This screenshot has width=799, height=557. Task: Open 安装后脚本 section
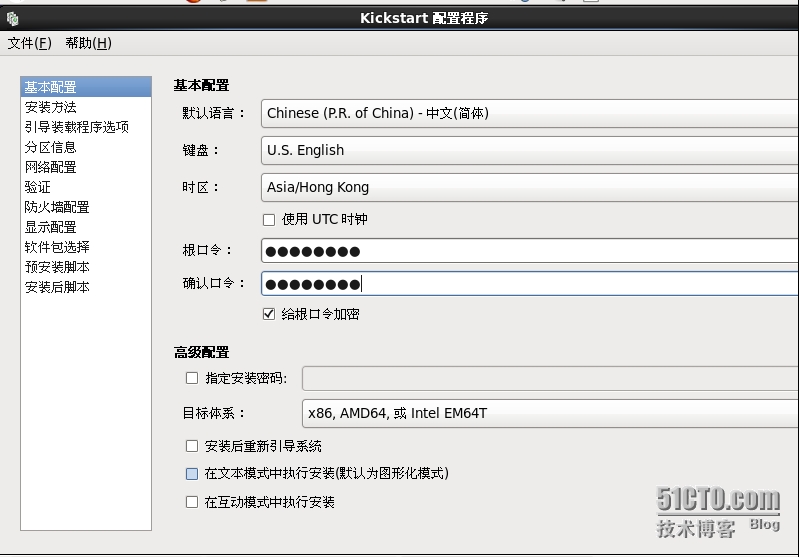coord(86,287)
